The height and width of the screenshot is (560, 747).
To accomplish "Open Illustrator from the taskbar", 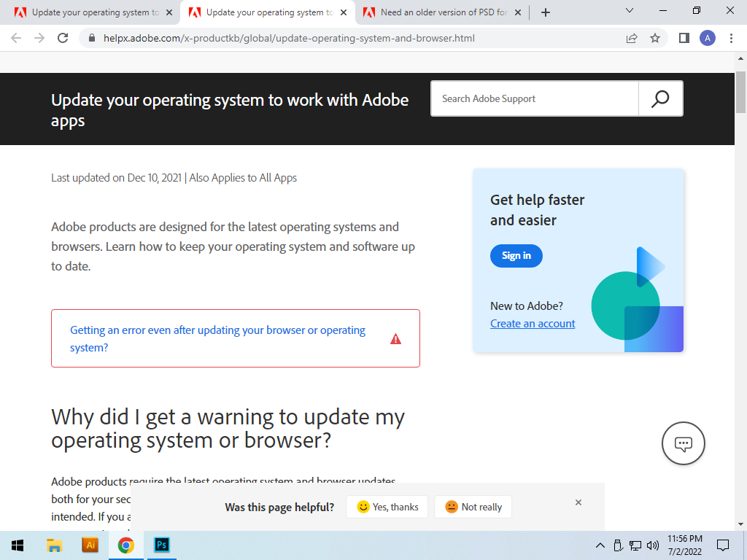I will [90, 545].
